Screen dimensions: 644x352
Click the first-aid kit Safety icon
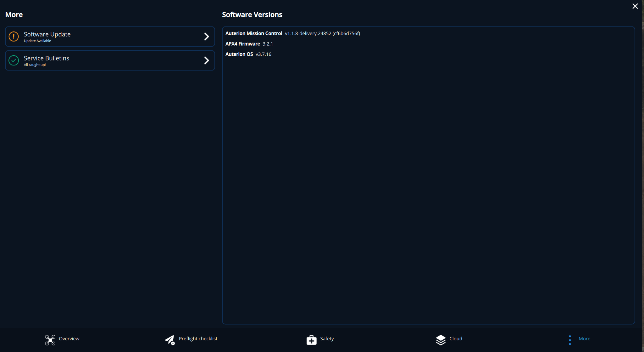(x=311, y=340)
